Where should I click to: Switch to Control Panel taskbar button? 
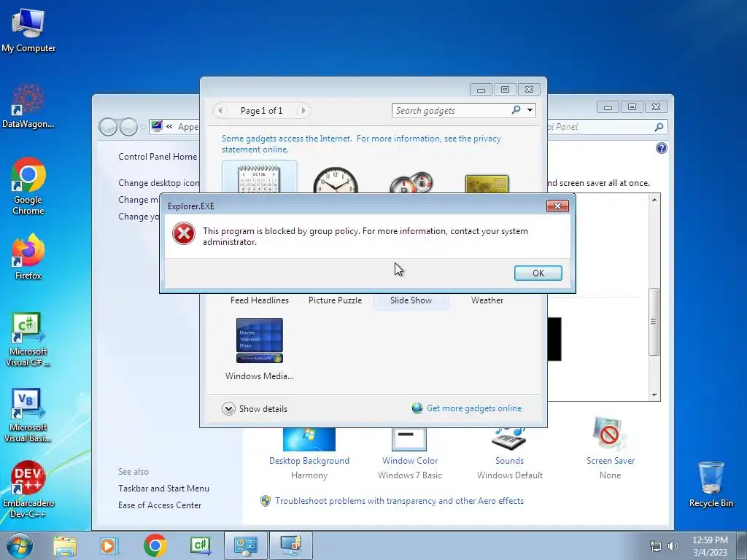click(x=245, y=545)
